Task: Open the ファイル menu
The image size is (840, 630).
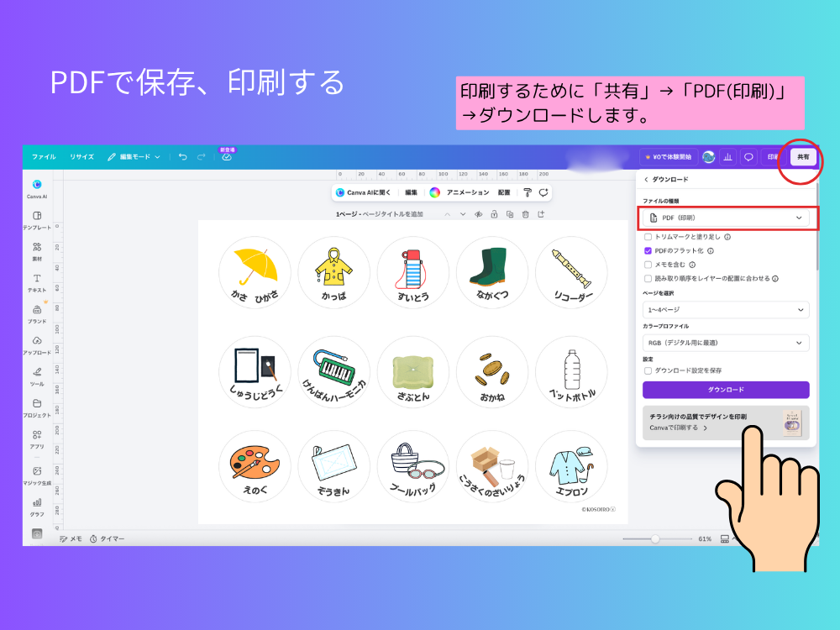Action: 44,157
